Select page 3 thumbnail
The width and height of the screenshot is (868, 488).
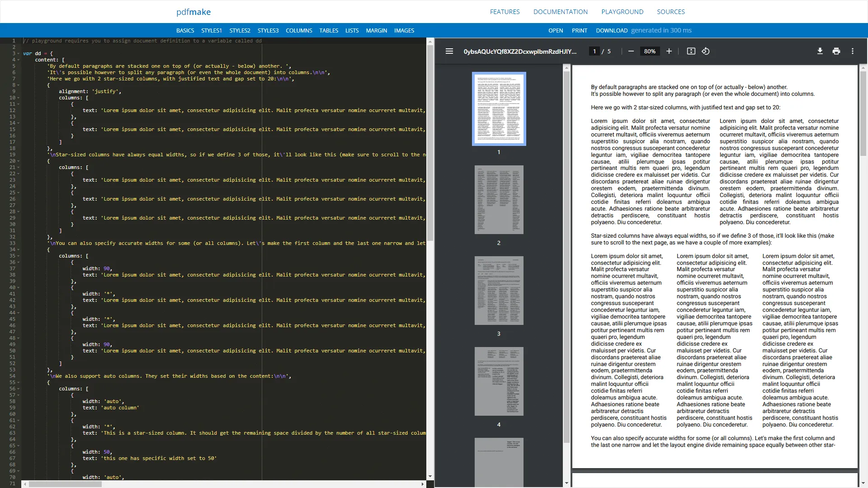(499, 291)
